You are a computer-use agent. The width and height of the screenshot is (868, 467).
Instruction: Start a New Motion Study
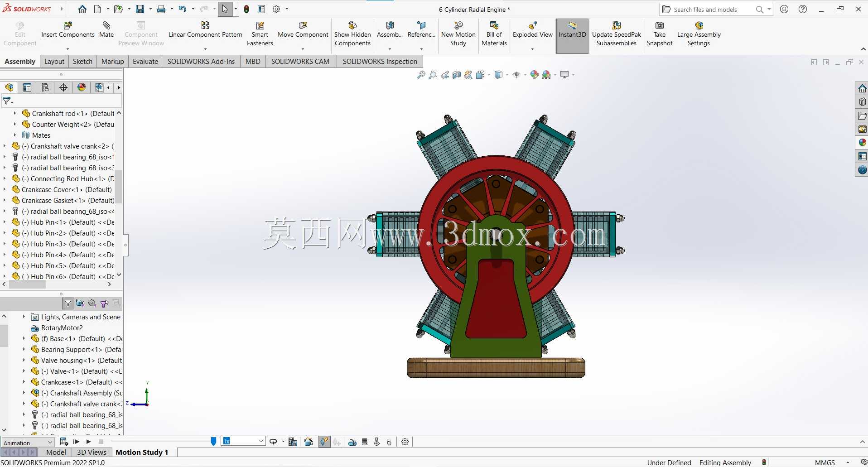[458, 34]
